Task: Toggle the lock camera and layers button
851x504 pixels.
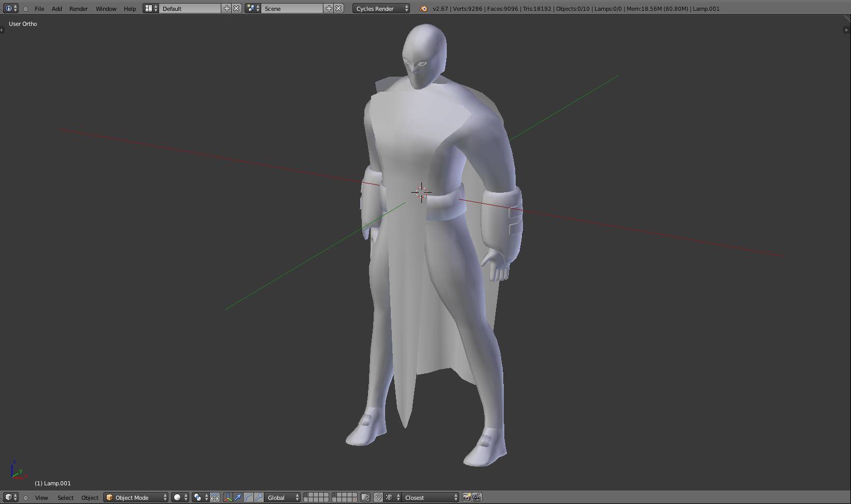Action: coord(365,497)
